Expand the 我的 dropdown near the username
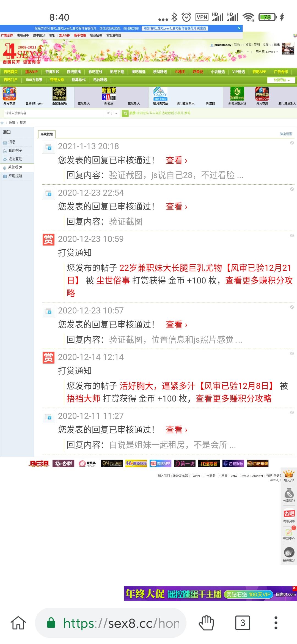The height and width of the screenshot is (644, 297). click(238, 45)
